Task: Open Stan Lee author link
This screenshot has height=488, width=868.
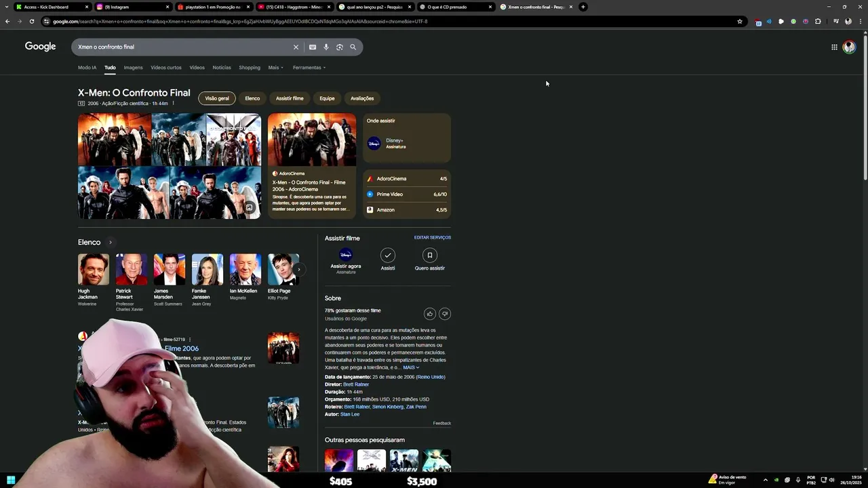Action: (x=350, y=414)
